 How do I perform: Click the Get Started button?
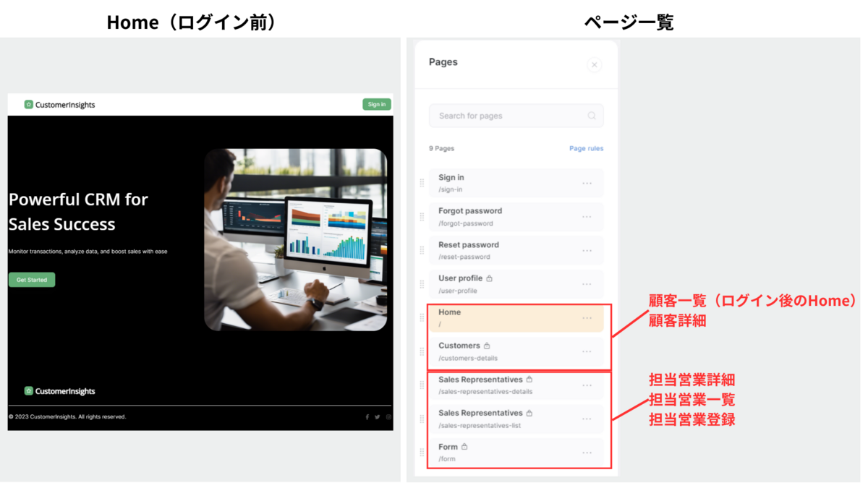[x=32, y=280]
